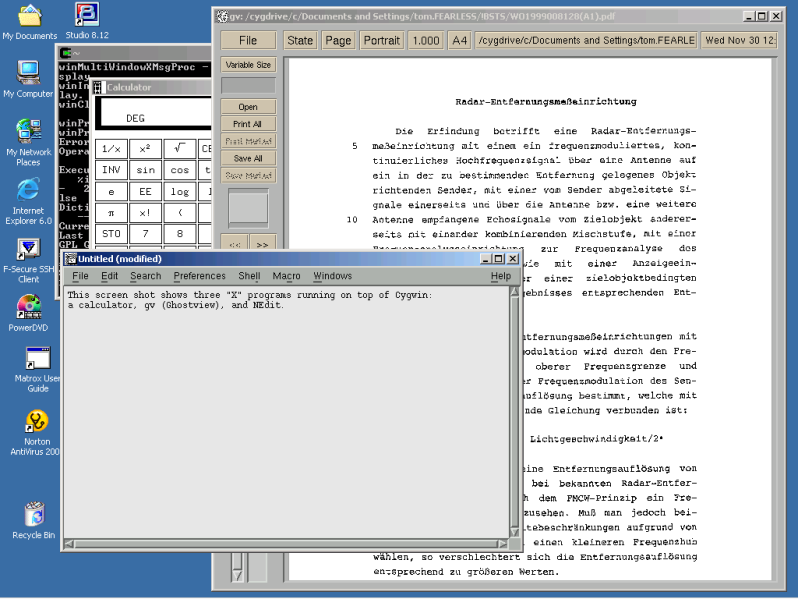Open the A4 paper size menu
The height and width of the screenshot is (599, 798).
pos(460,40)
